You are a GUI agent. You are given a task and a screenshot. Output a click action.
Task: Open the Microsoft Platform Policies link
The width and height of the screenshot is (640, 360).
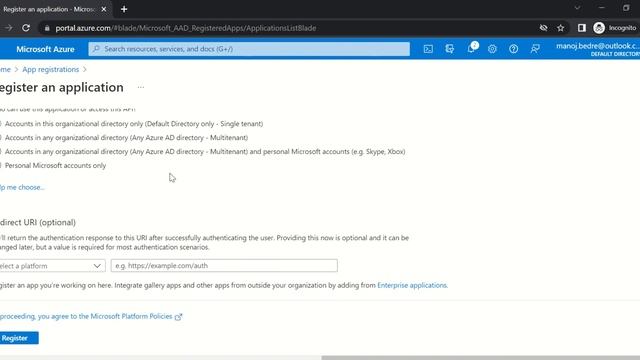click(131, 316)
